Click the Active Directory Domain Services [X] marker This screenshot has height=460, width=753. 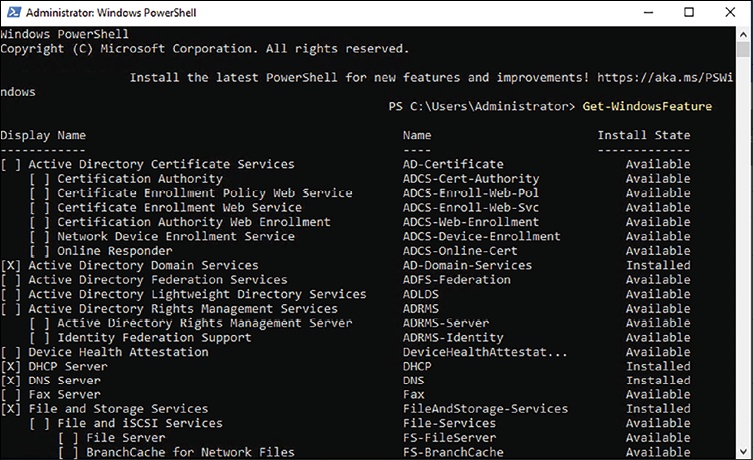pyautogui.click(x=11, y=266)
